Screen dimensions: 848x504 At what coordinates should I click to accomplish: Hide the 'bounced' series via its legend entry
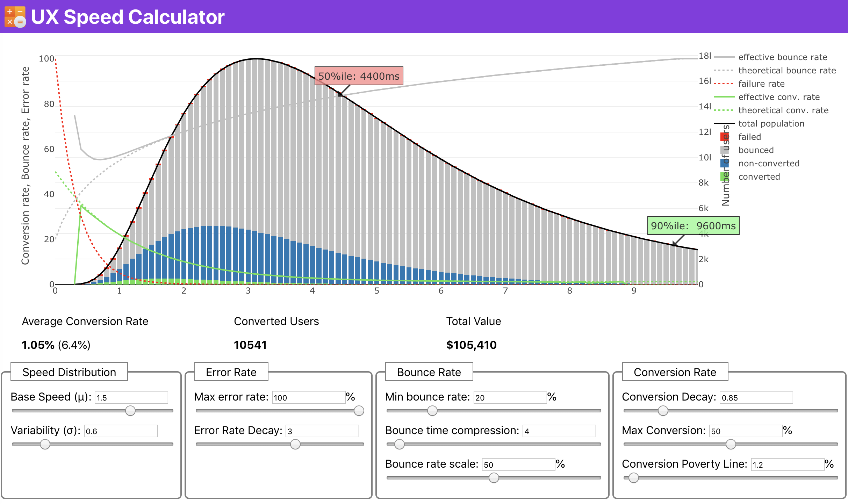[x=756, y=150]
